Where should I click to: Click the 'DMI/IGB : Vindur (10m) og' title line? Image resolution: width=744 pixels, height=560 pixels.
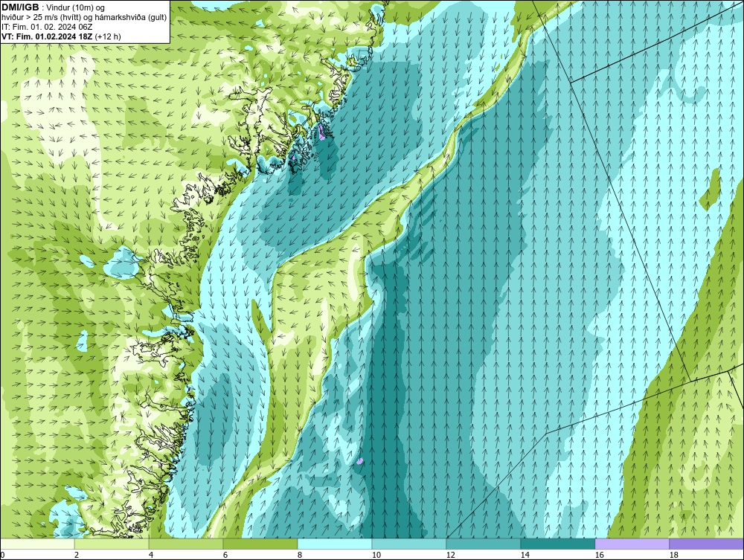coord(54,7)
